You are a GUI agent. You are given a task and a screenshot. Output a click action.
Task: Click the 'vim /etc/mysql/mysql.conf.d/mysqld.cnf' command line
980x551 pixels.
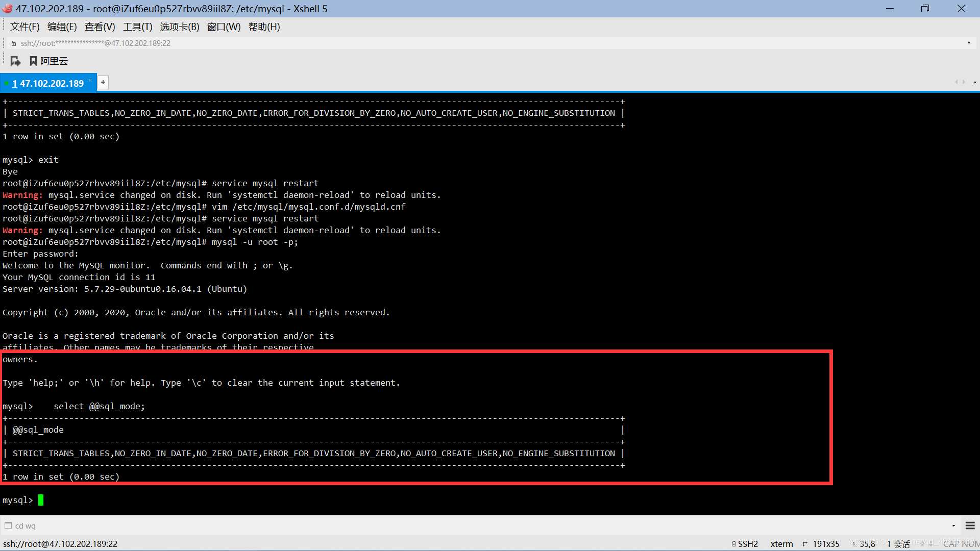(309, 207)
